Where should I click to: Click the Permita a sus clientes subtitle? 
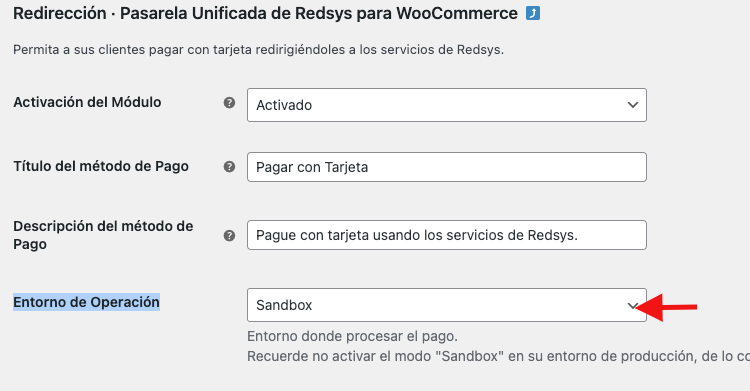(258, 50)
